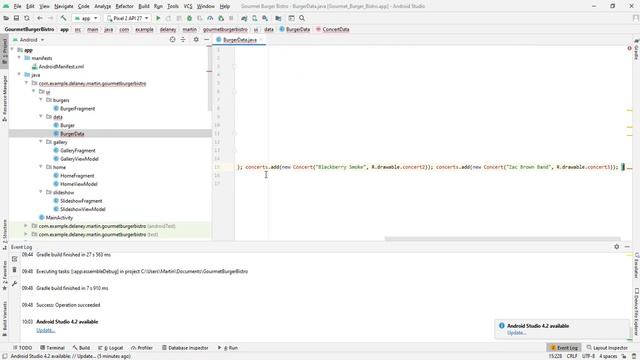Open the Pixel 2 API 27 device dropdown
The image size is (640, 360).
click(127, 18)
